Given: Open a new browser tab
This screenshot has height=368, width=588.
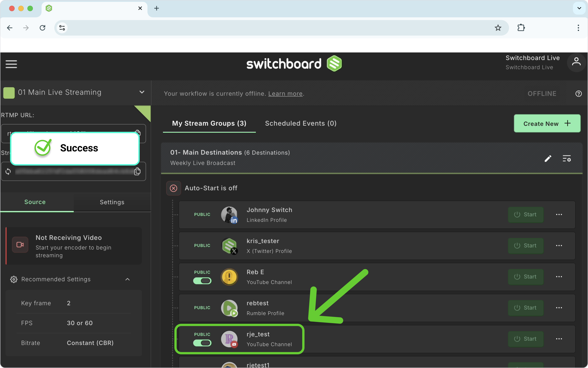Looking at the screenshot, I should (157, 8).
